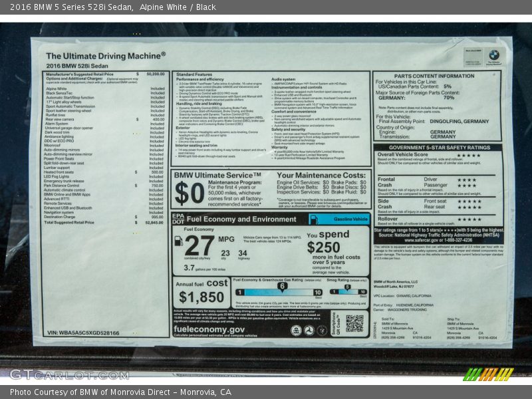Click the 'Sold To: BMW of Monrovia' block

[406, 329]
